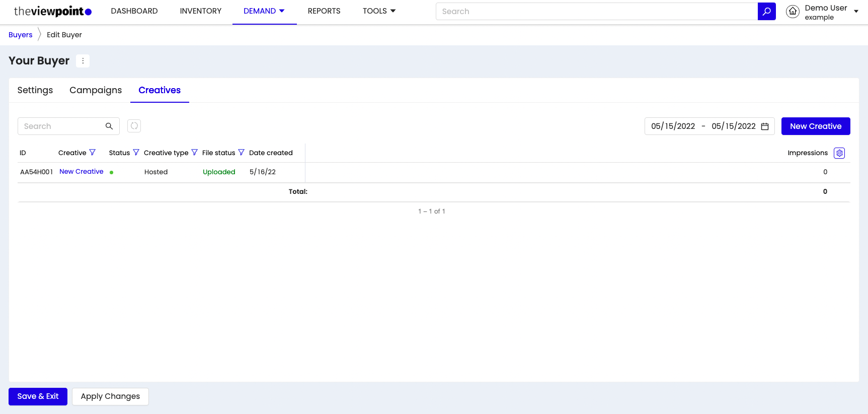The width and height of the screenshot is (868, 414).
Task: Open the three-dot menu beside Your Buyer
Action: pos(83,60)
